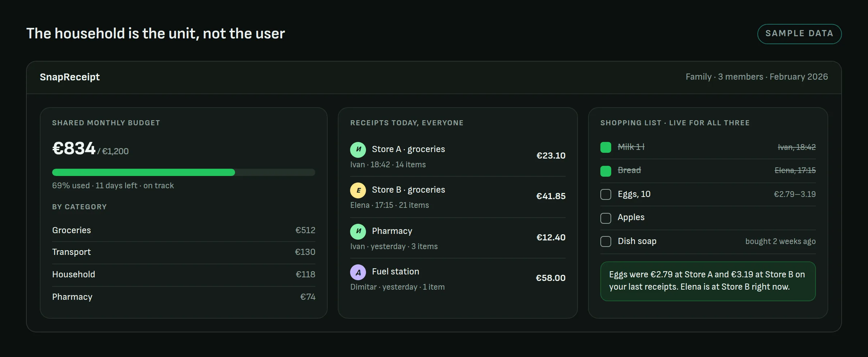The width and height of the screenshot is (868, 357).
Task: Select the Household category row
Action: coord(184,275)
